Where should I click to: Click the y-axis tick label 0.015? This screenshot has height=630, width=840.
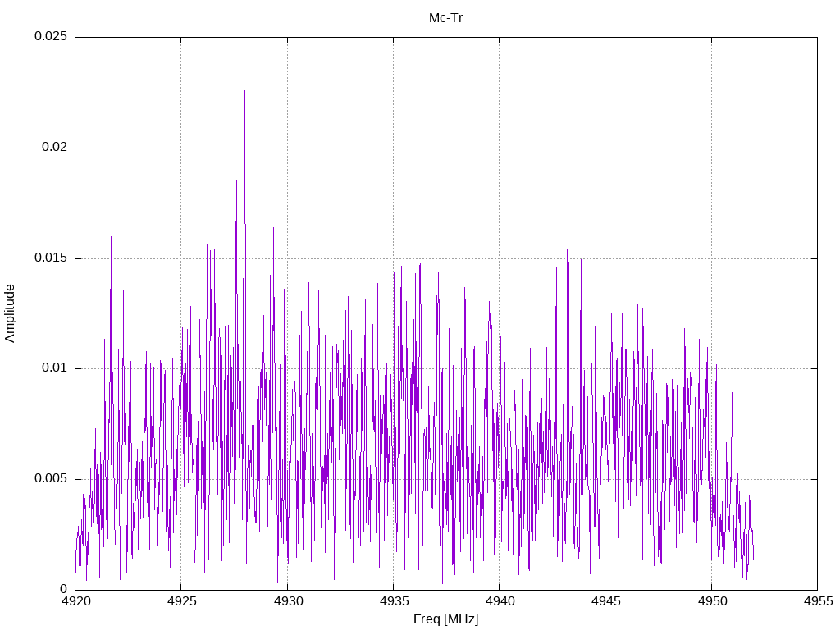click(x=51, y=258)
